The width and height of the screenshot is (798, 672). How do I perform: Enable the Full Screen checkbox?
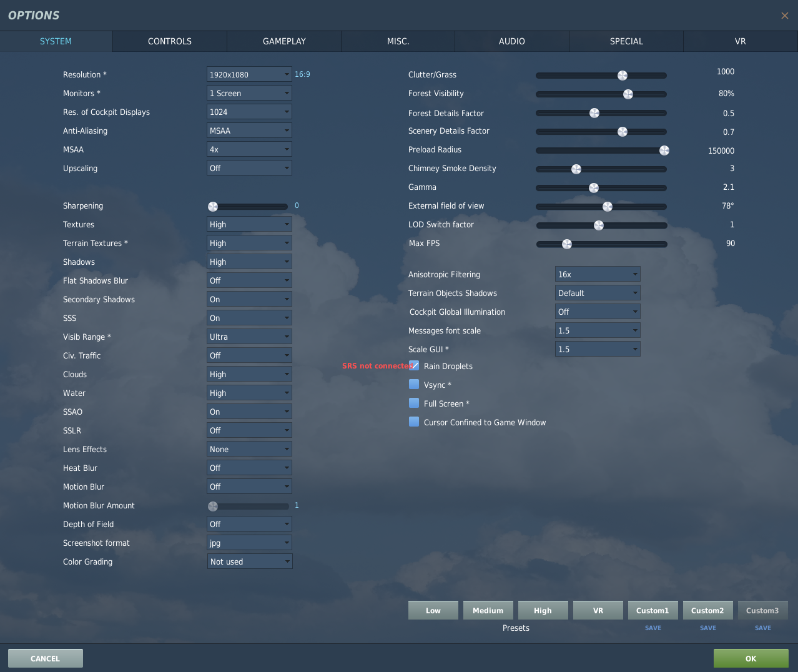click(414, 403)
